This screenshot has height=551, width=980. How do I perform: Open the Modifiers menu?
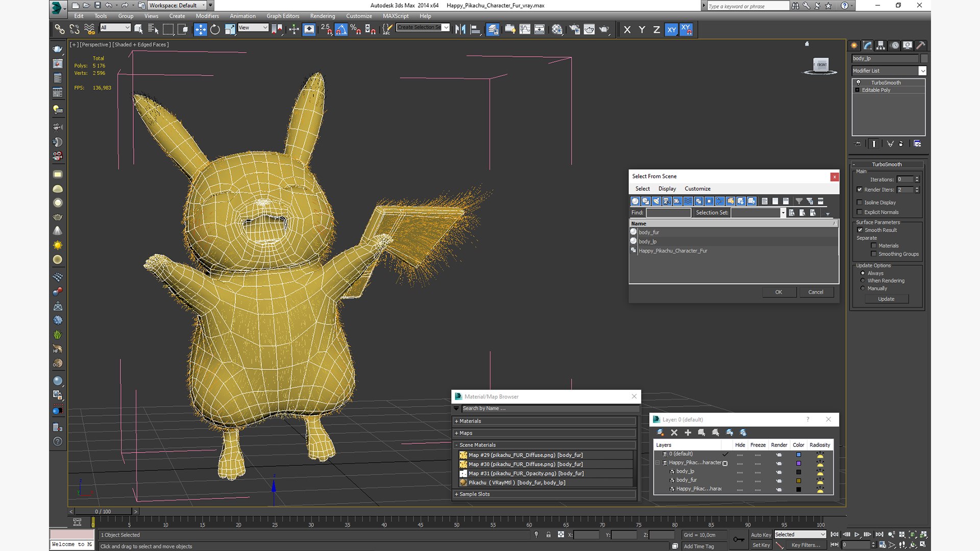(207, 16)
